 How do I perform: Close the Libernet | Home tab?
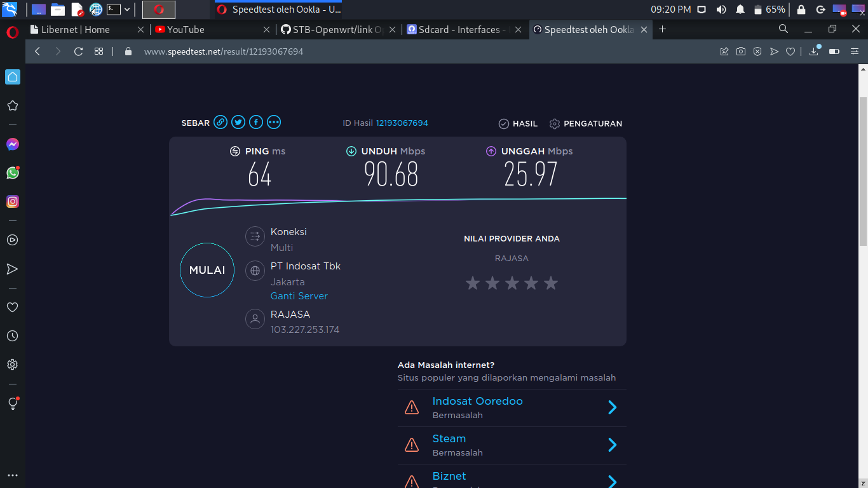(x=141, y=29)
